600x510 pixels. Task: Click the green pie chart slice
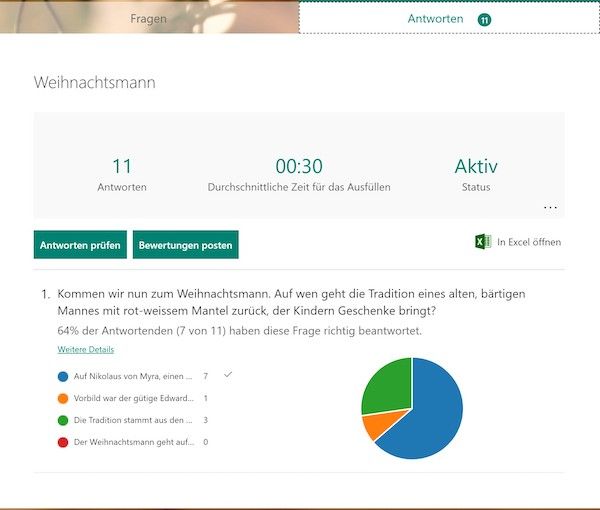pos(383,385)
